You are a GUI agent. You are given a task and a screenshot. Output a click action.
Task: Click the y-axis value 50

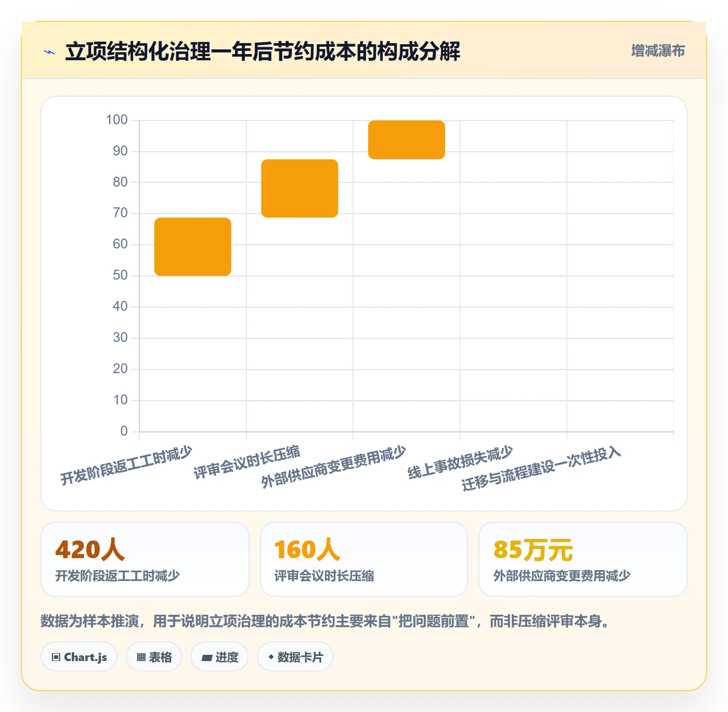[x=120, y=275]
